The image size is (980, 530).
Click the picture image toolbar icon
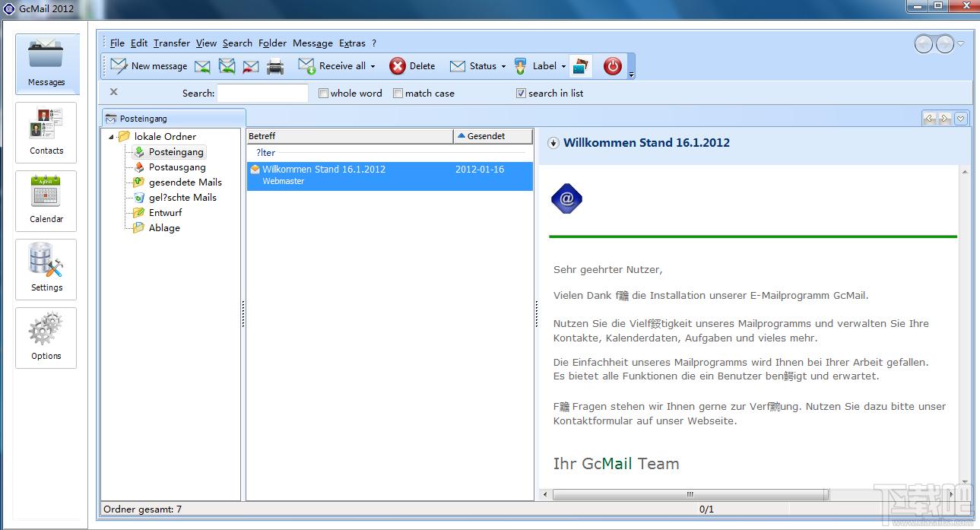581,66
